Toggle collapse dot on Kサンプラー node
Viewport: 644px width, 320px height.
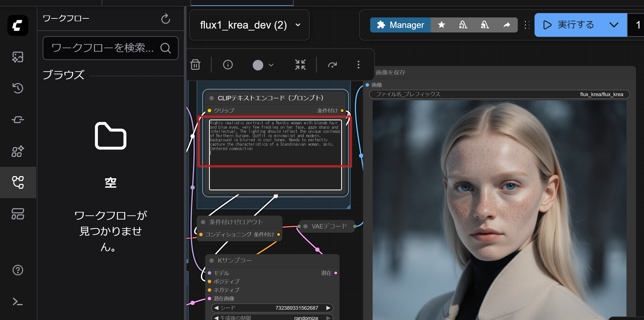(212, 260)
